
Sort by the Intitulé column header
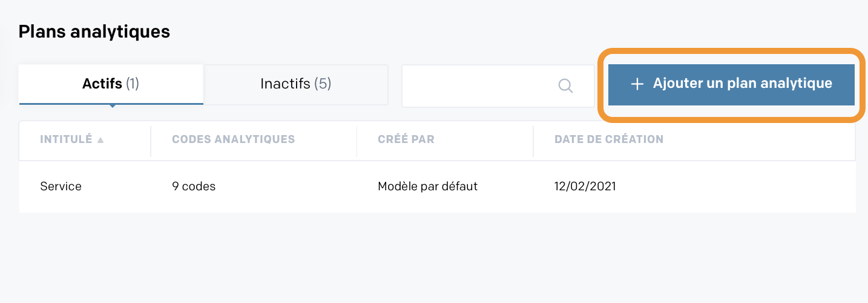66,139
